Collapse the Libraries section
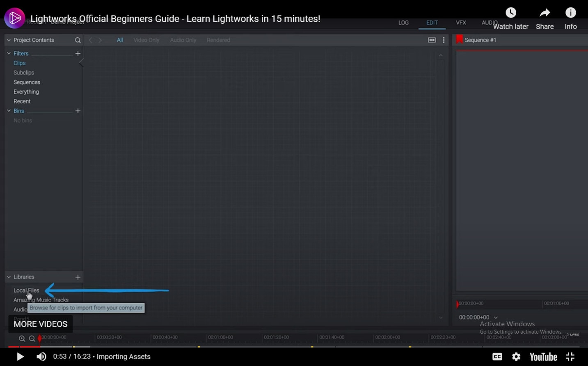Viewport: 588px width, 366px height. (9, 277)
